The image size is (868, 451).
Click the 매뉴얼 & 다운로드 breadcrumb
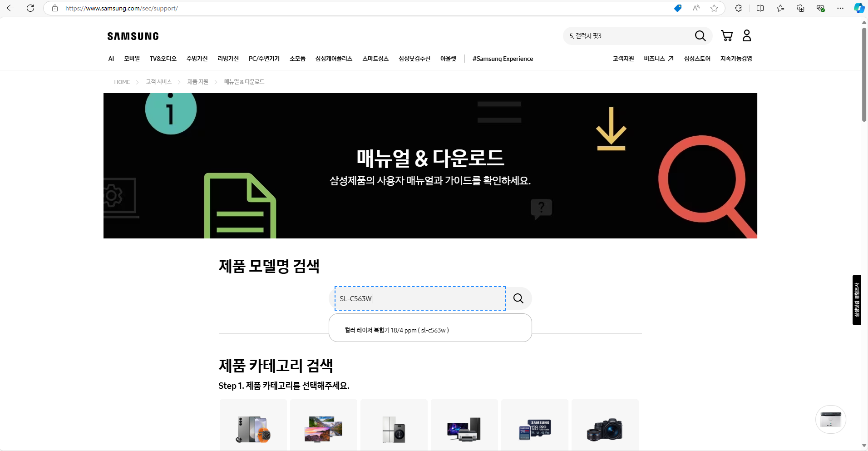pyautogui.click(x=244, y=82)
